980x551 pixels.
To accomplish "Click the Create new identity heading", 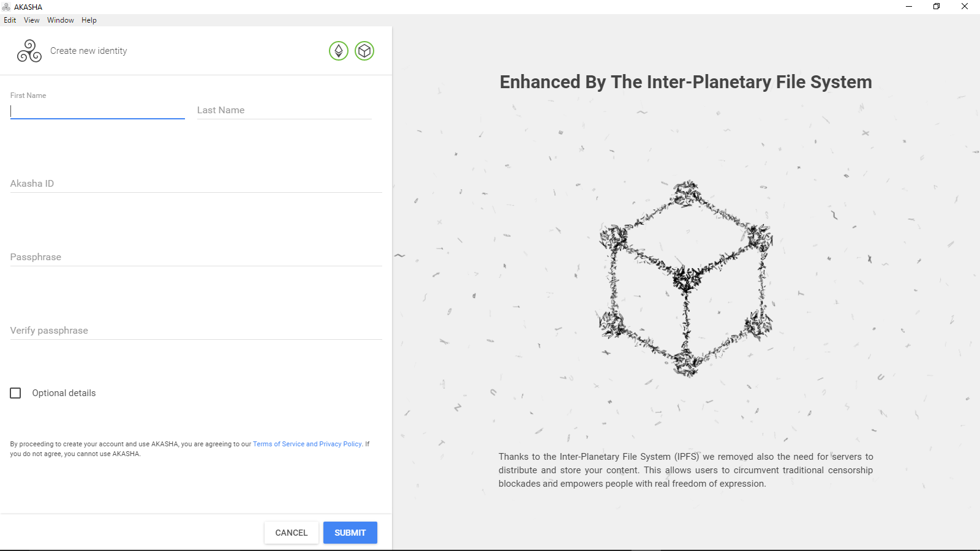I will [89, 51].
